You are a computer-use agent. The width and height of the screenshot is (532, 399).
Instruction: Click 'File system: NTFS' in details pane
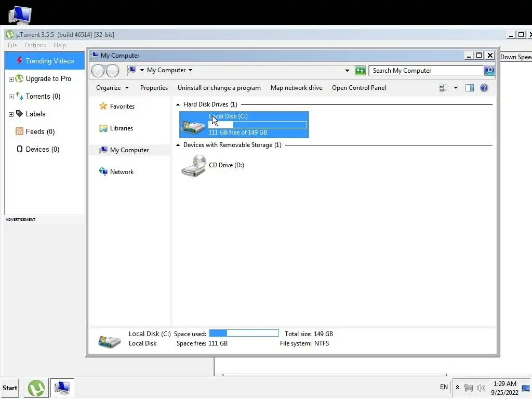click(304, 343)
